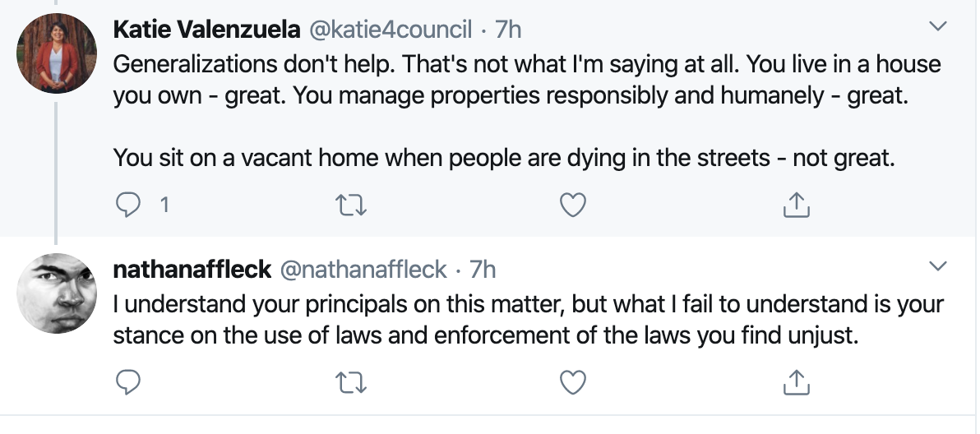This screenshot has height=434, width=980.
Task: Share Katie Valenzuela's tweet
Action: click(x=795, y=205)
